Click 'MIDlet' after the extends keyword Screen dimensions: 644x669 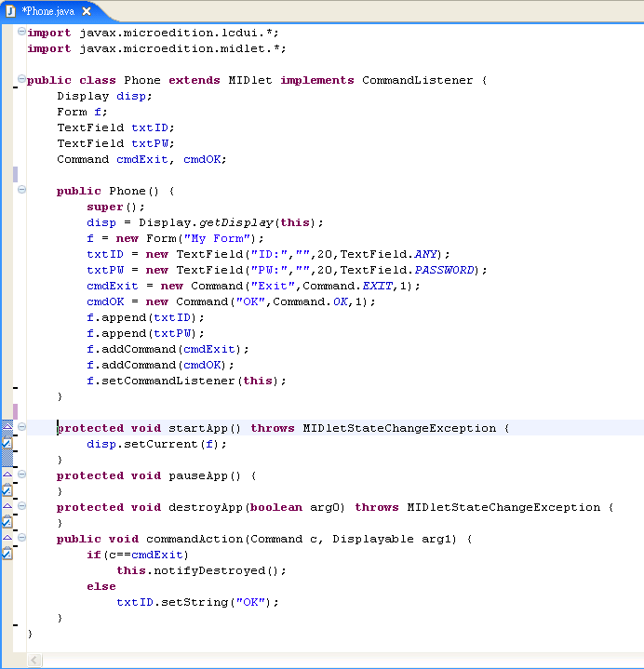[x=250, y=80]
